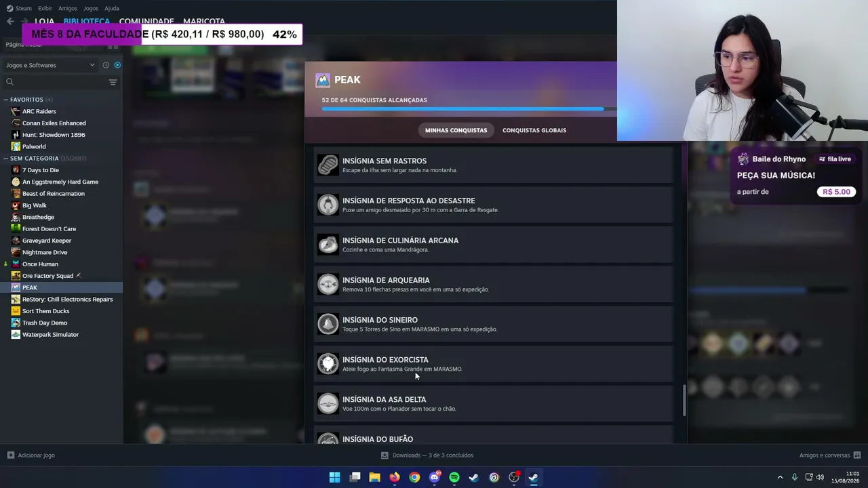
Task: Open An Eggstremely Hard Game
Action: tap(61, 182)
